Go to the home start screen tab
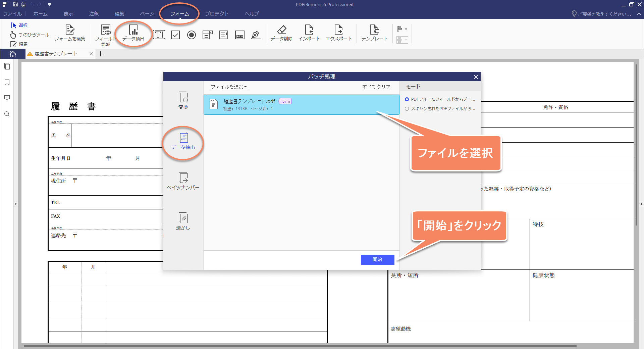The image size is (644, 349). [x=13, y=54]
